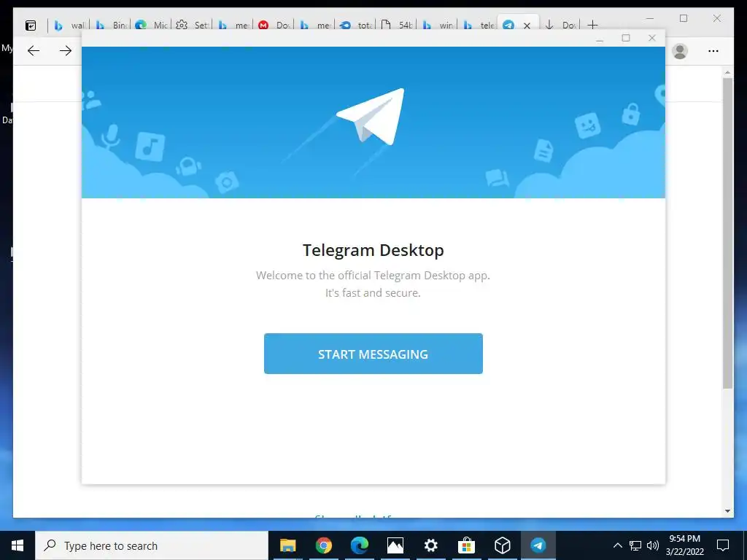Switch to the 'Mic' Edge browser tab
Screen dimensions: 747x560
coord(152,26)
